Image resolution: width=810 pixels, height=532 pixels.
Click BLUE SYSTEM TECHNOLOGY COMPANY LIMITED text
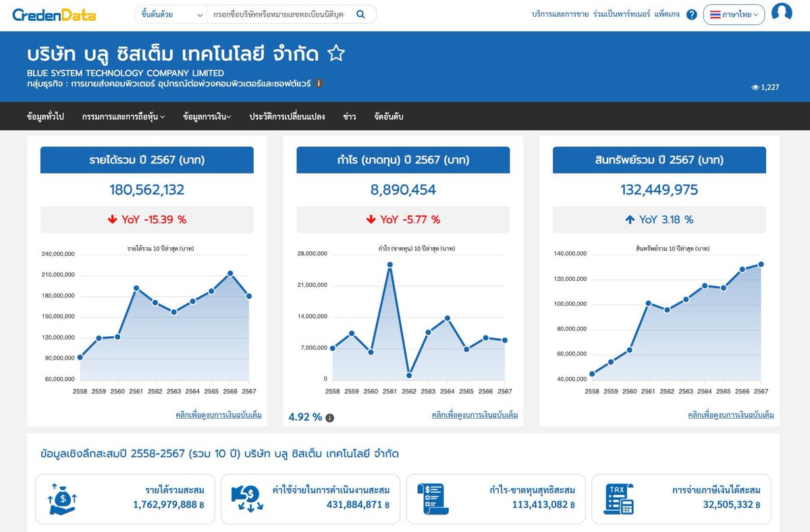coord(126,73)
